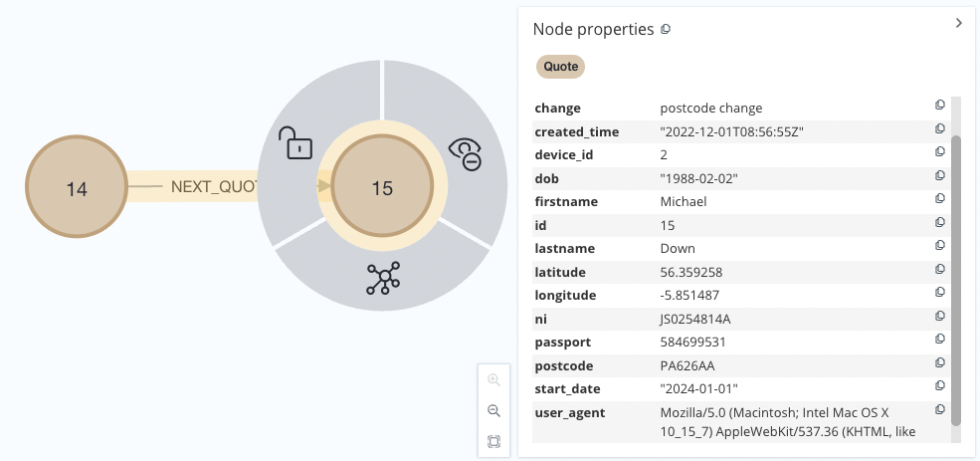Image resolution: width=980 pixels, height=461 pixels.
Task: Click the NEXT_QUOTE relationship label
Action: pyautogui.click(x=214, y=186)
